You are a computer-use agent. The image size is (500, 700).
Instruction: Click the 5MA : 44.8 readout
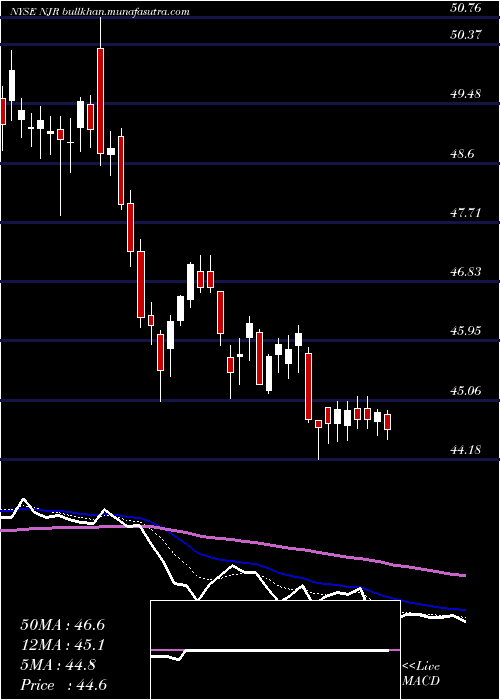[x=58, y=665]
